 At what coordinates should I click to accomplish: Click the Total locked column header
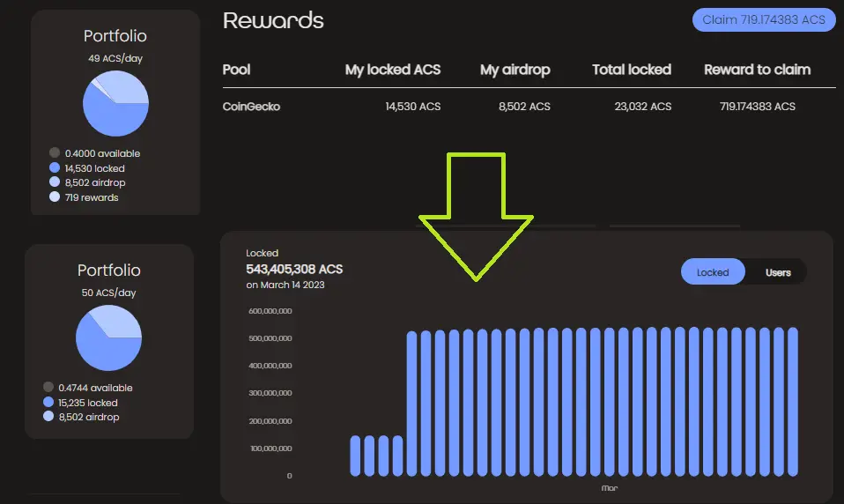click(632, 70)
